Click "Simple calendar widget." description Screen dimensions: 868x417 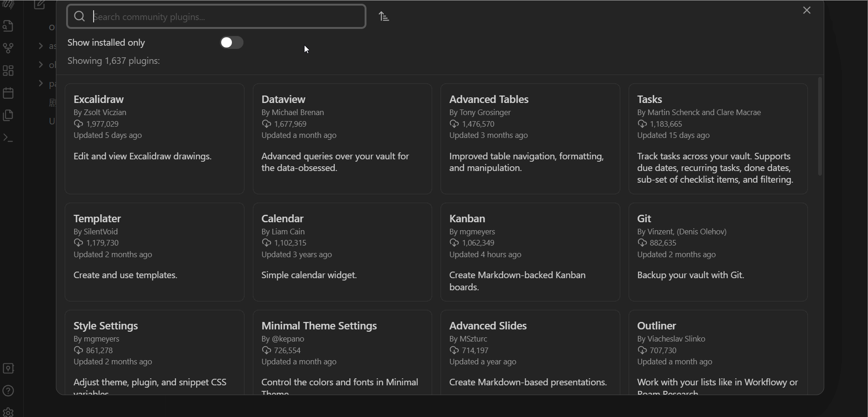(x=309, y=275)
